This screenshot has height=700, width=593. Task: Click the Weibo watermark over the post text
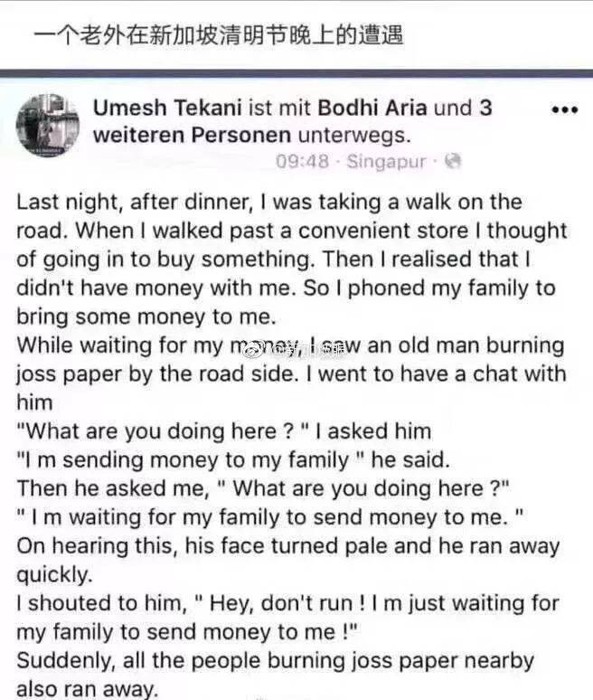point(296,346)
